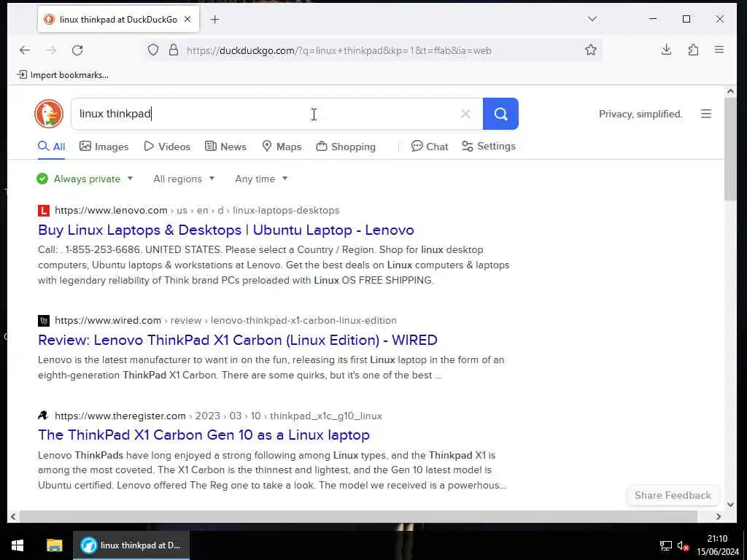Open the search Settings
Viewport: 747px width, 560px height.
488,146
